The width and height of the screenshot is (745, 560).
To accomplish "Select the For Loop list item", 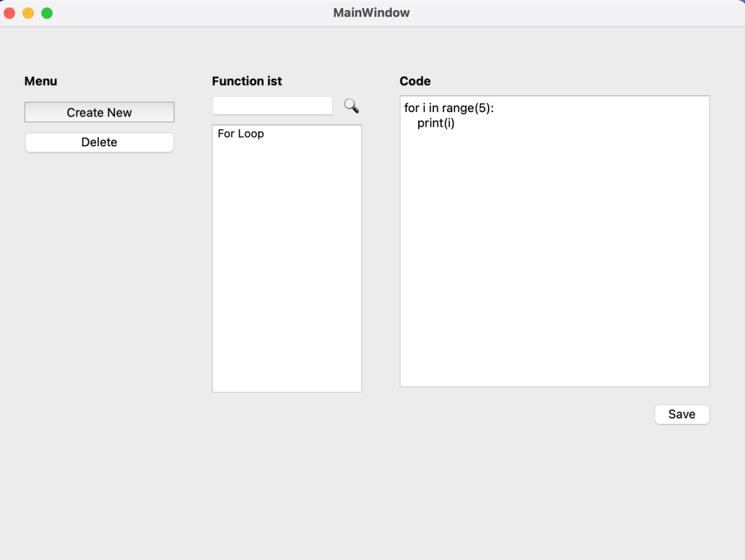I will [241, 134].
